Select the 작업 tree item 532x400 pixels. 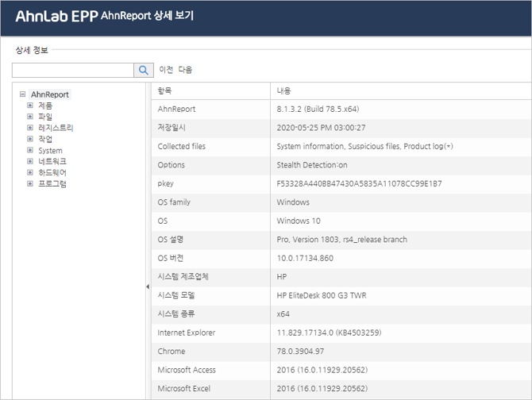45,139
